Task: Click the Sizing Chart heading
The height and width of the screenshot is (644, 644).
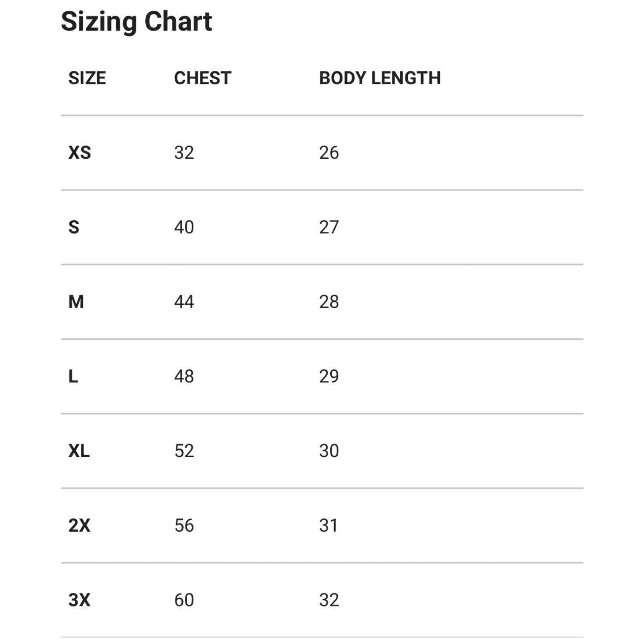Action: click(136, 21)
